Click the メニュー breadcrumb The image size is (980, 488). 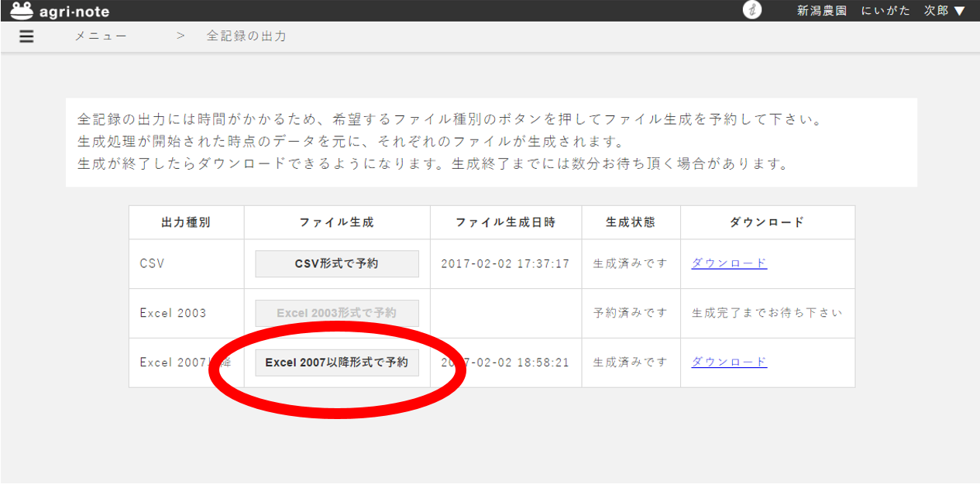point(101,36)
